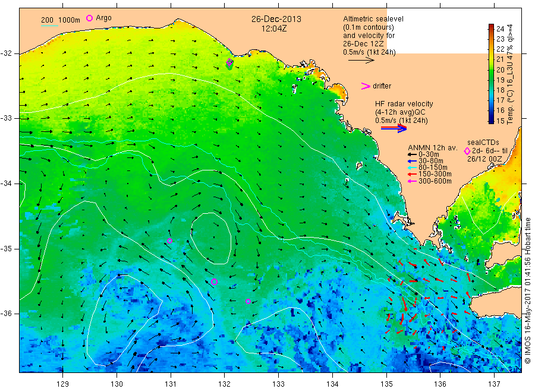Viewport: 535px width, 392px height.
Task: Click the date 26-Dec-2013 title
Action: [276, 19]
